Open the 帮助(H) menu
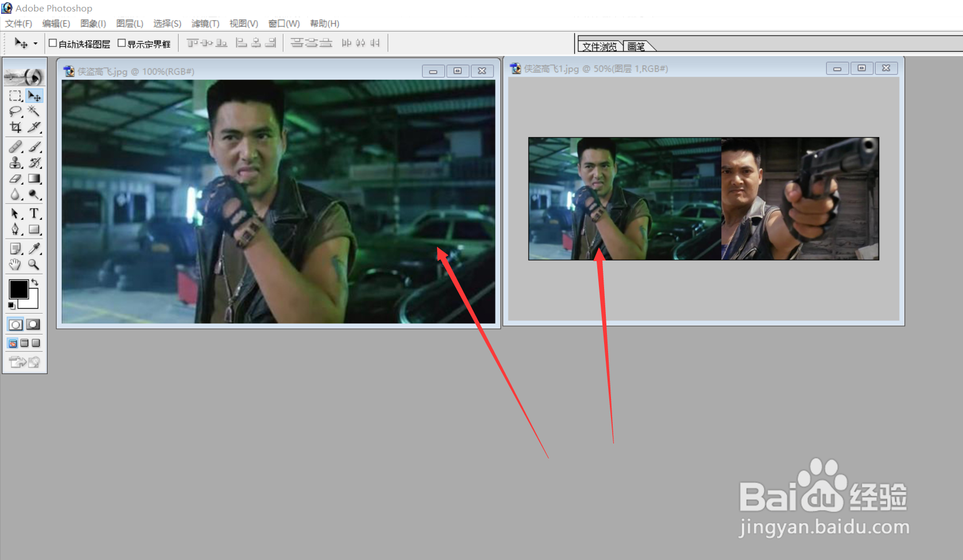 pos(324,24)
